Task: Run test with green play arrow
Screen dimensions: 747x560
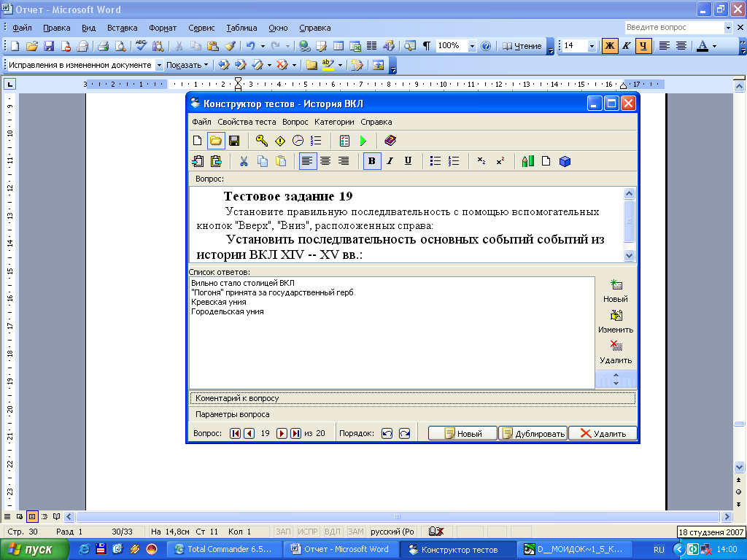Action: [x=363, y=141]
